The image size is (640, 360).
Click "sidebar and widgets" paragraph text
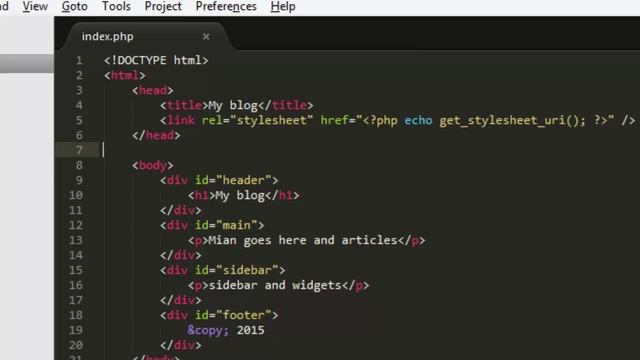275,285
